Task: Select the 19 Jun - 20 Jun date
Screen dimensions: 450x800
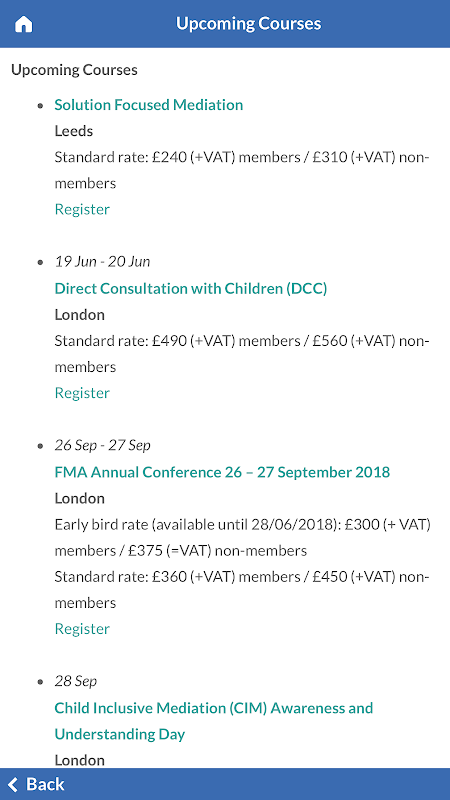Action: pos(103,262)
